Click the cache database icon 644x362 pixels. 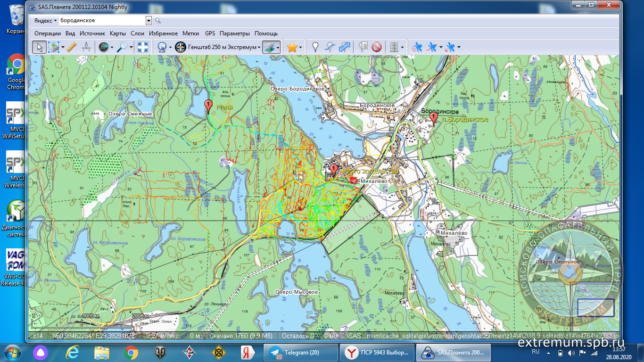pyautogui.click(x=394, y=47)
